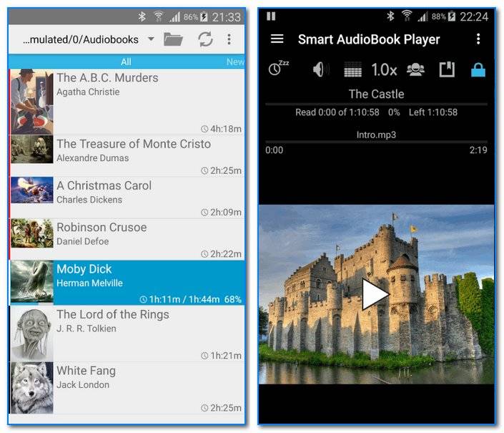Screen dimensions: 504x433
Task: Open library overflow menu (three dots)
Action: (229, 39)
